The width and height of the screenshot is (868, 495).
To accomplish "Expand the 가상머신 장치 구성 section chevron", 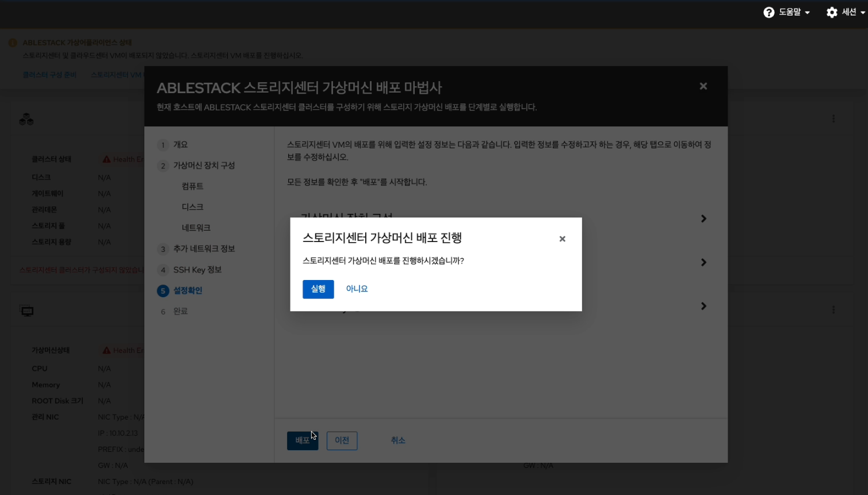I will (x=703, y=218).
